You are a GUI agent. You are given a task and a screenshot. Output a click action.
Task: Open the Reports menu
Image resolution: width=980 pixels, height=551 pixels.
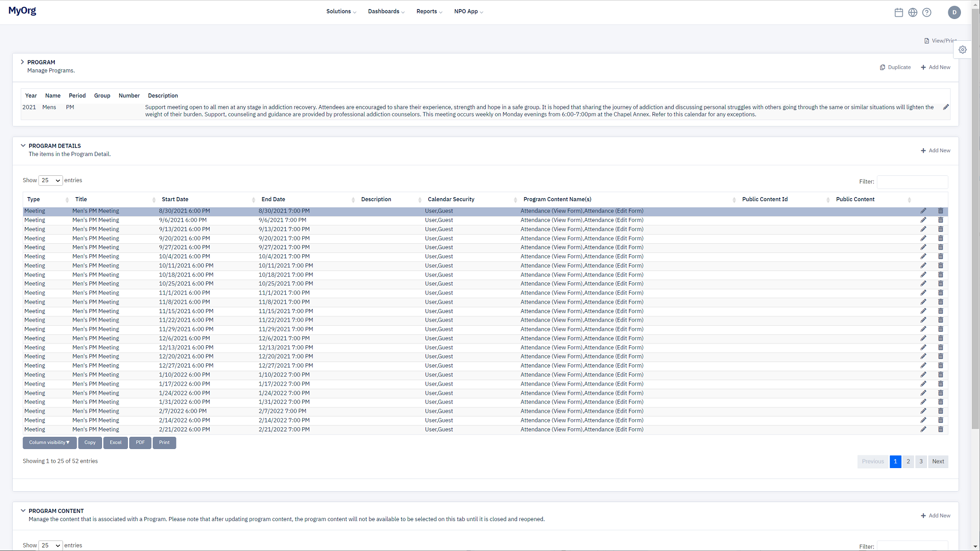coord(429,11)
